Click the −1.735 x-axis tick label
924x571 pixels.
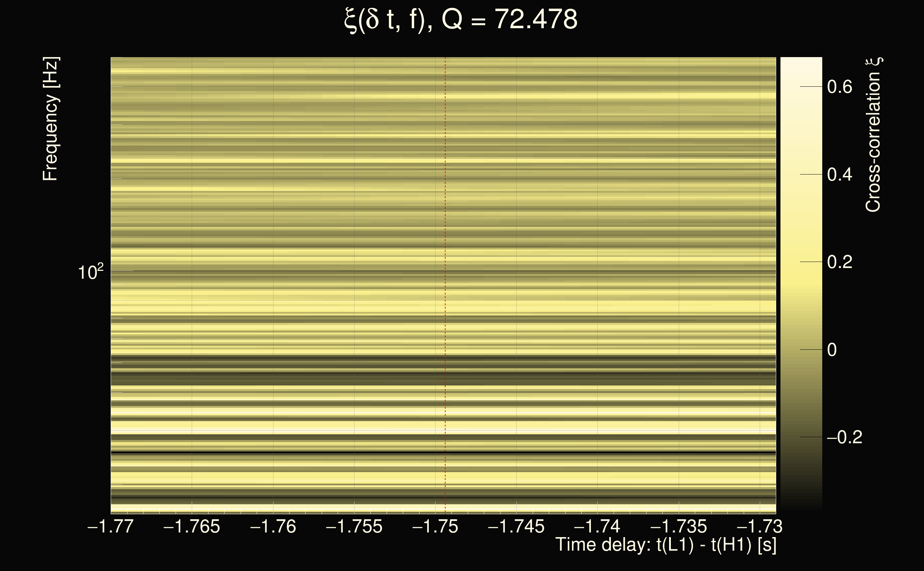pyautogui.click(x=678, y=526)
